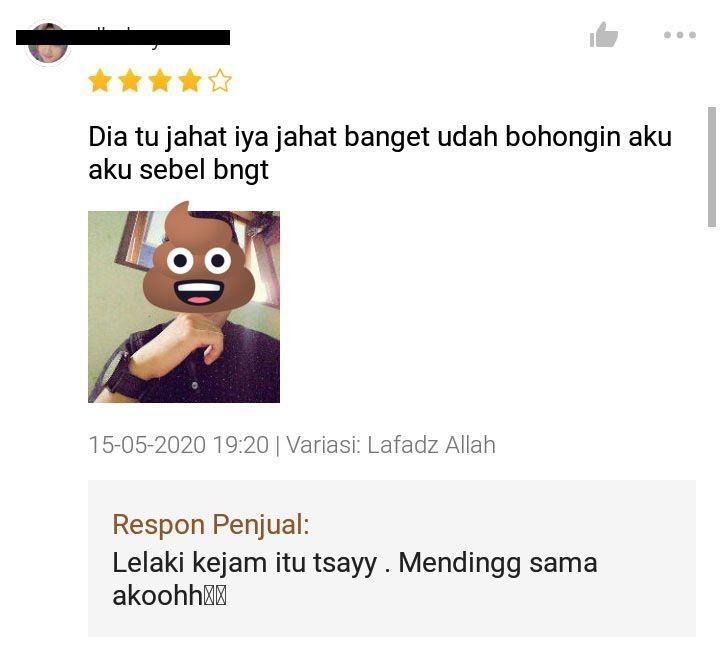Click the 'aku sebel bngt' text line
720x657 pixels.
(x=178, y=170)
